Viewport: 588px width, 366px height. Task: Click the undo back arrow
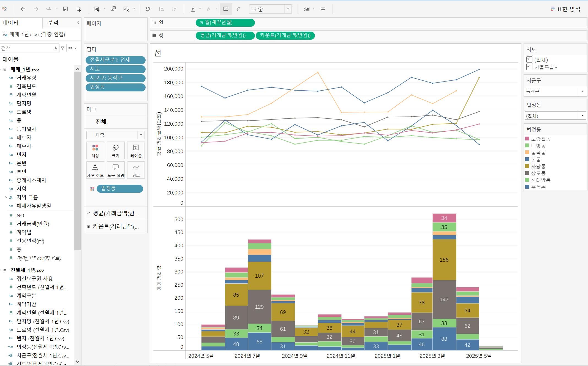23,9
